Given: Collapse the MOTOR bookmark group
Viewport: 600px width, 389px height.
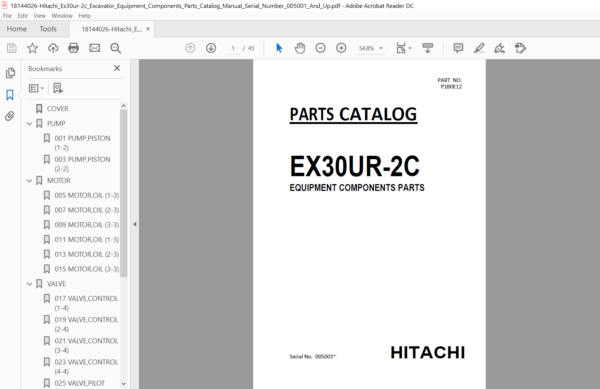Looking at the screenshot, I should (29, 181).
